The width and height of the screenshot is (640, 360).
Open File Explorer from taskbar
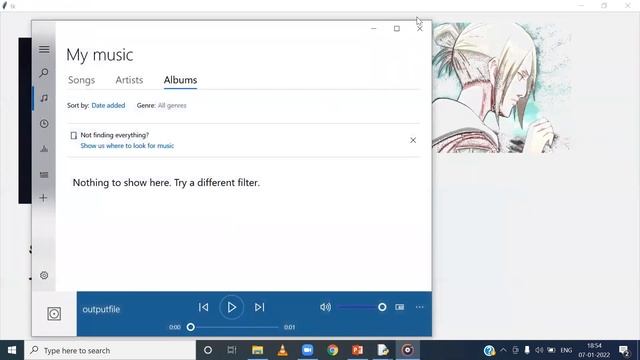[257, 350]
